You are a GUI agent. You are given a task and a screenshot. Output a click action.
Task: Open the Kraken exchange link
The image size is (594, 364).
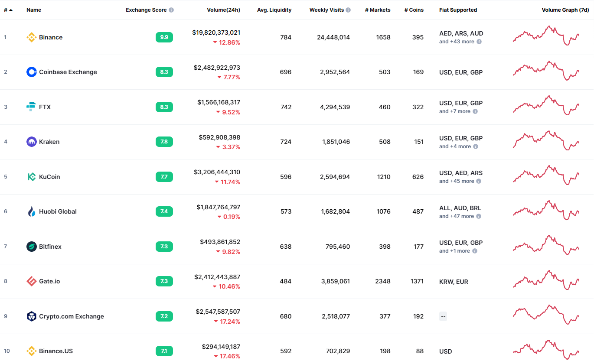49,142
